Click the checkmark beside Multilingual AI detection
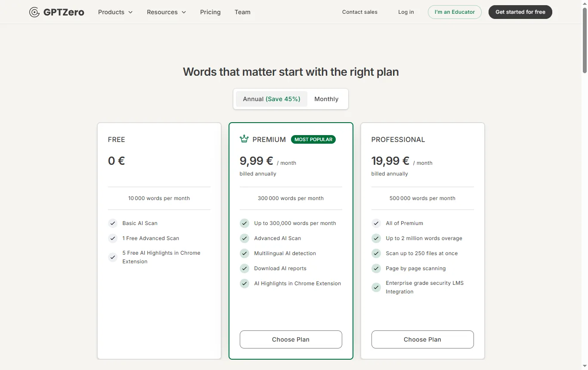This screenshot has height=370, width=588. click(244, 253)
